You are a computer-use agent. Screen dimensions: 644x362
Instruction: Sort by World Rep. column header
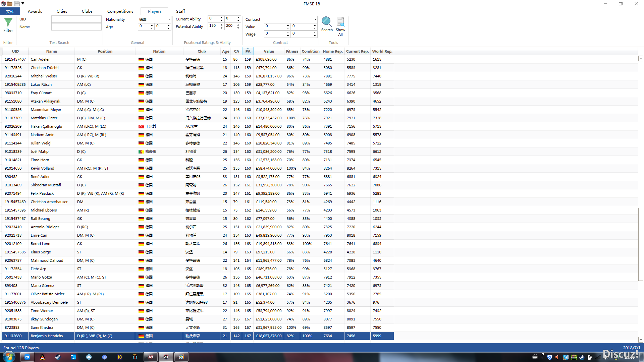pyautogui.click(x=382, y=51)
